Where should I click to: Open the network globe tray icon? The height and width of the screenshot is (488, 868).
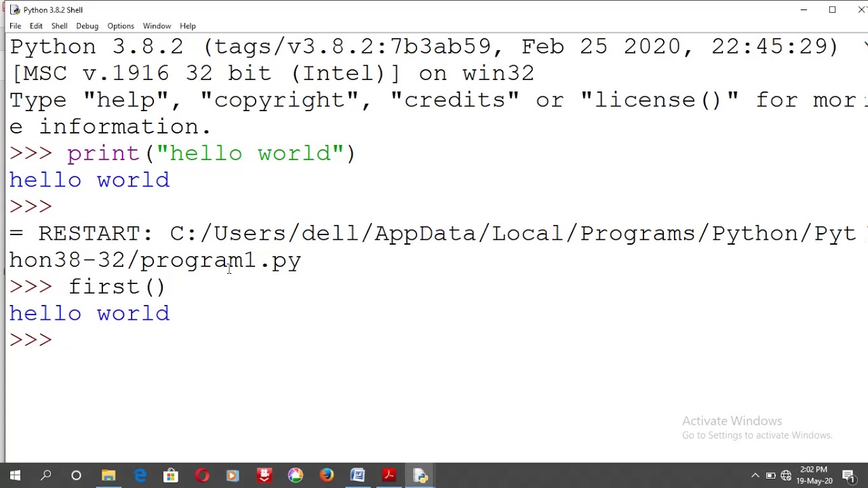point(787,476)
